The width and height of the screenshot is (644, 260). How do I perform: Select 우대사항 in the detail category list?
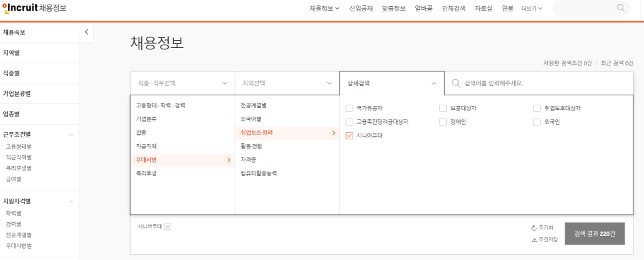point(183,160)
